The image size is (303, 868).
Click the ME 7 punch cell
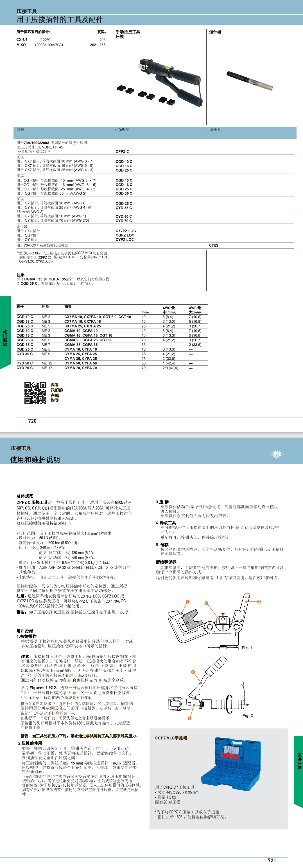[46, 344]
